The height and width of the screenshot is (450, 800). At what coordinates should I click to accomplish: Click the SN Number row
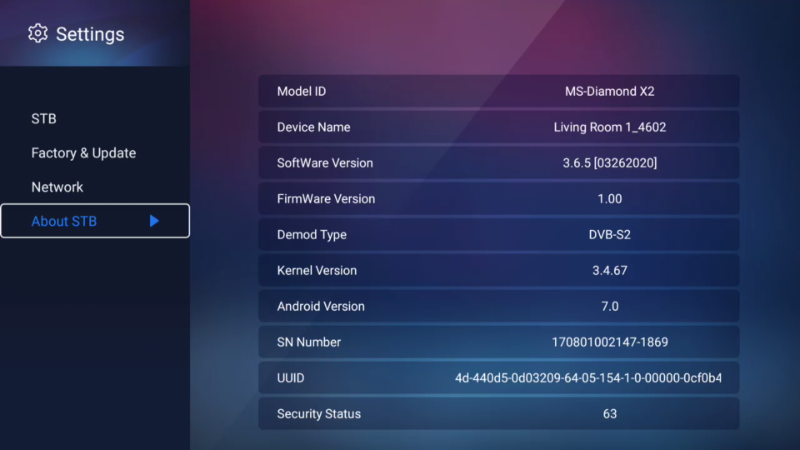[x=498, y=342]
